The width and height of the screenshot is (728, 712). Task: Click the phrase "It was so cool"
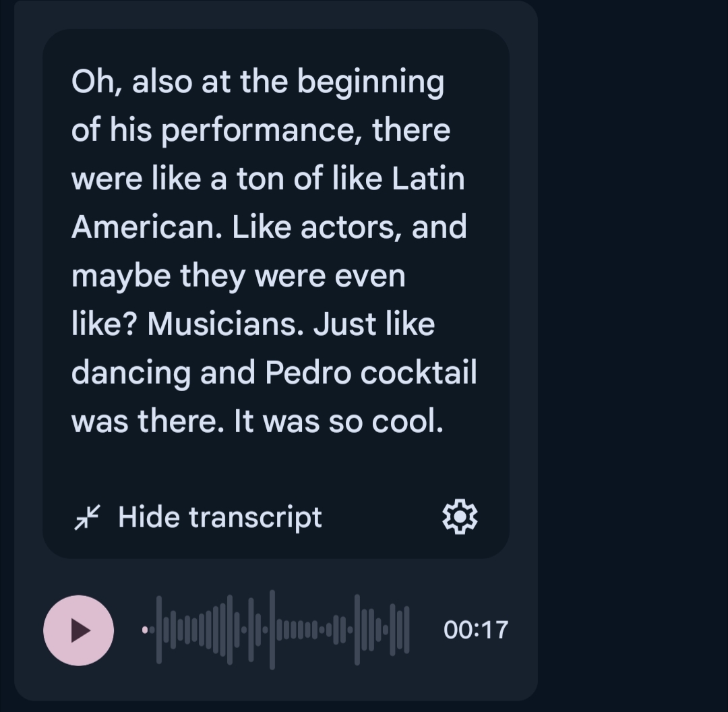(x=338, y=421)
